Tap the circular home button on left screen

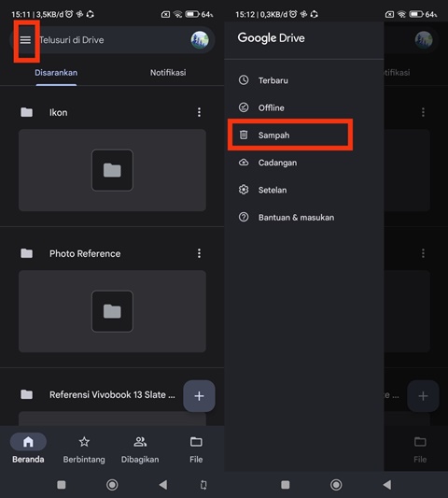(112, 485)
